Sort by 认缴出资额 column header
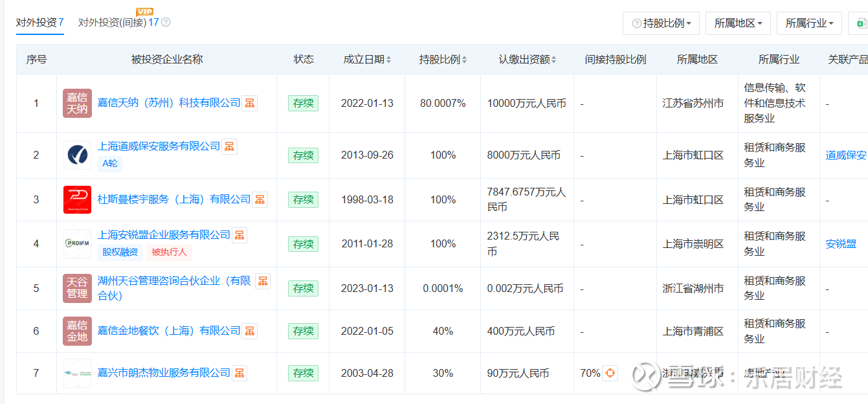 (x=527, y=60)
